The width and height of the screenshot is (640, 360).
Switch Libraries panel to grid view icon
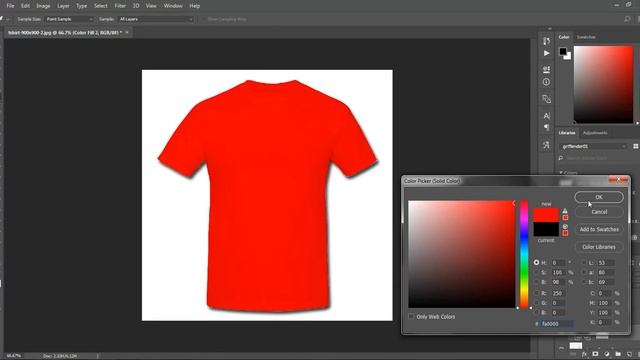(x=636, y=146)
